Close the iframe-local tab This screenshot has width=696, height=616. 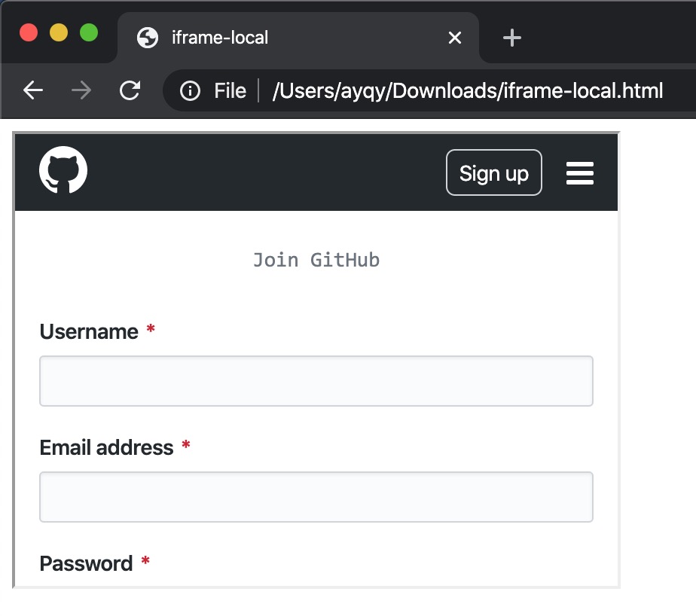[455, 38]
